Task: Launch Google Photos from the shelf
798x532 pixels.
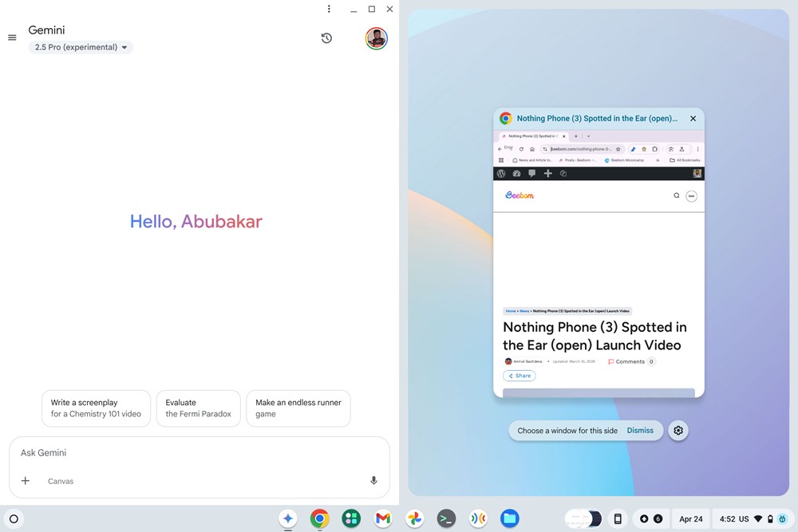Action: (415, 518)
